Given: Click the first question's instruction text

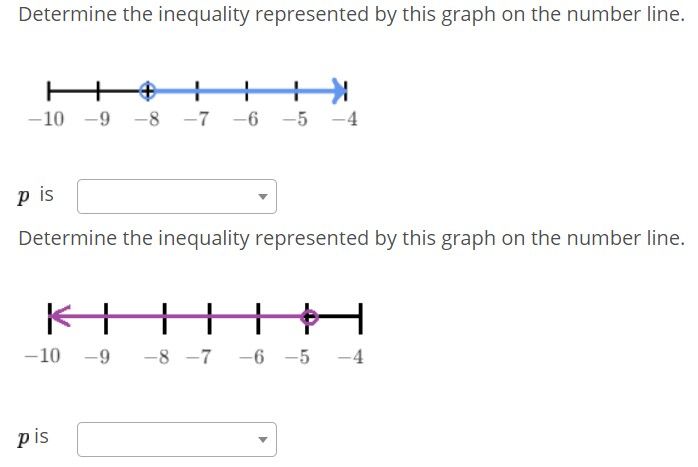Looking at the screenshot, I should 351,16.
